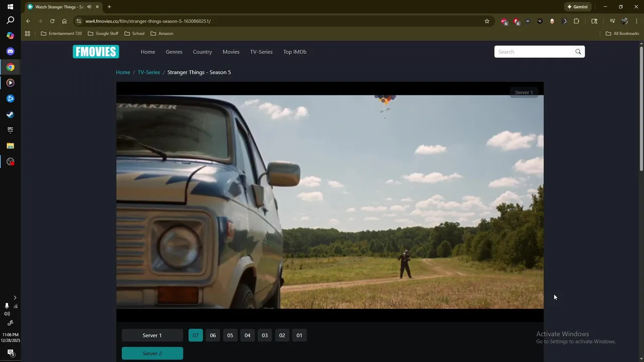This screenshot has height=362, width=644.
Task: Select episode 05
Action: (x=230, y=335)
